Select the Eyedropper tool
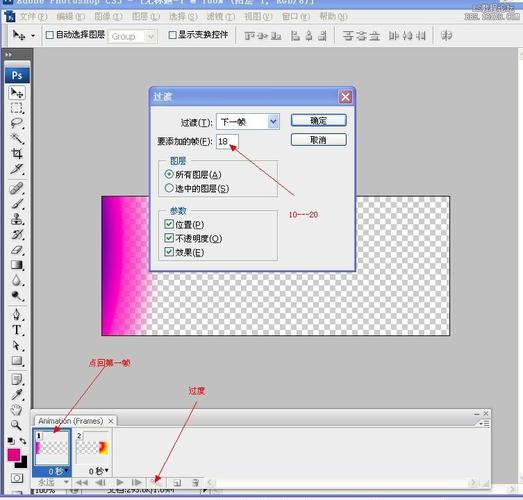Screen dimensions: 523x500 [17, 395]
